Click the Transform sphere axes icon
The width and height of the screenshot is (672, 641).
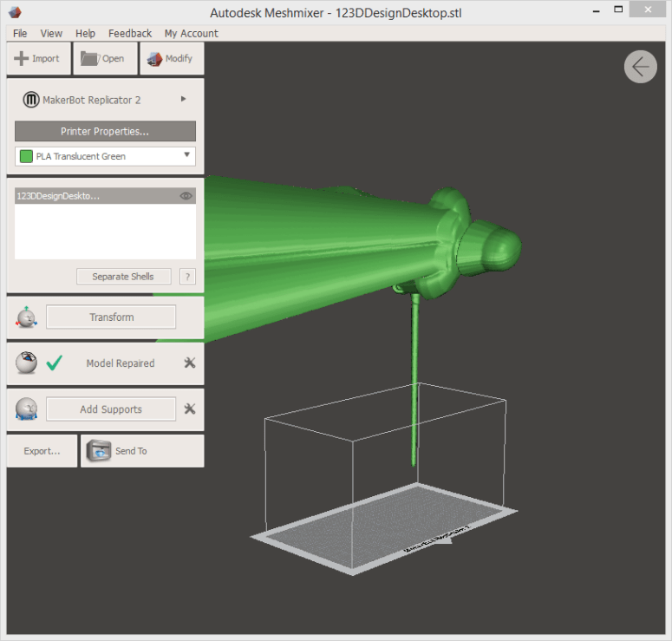tap(26, 317)
